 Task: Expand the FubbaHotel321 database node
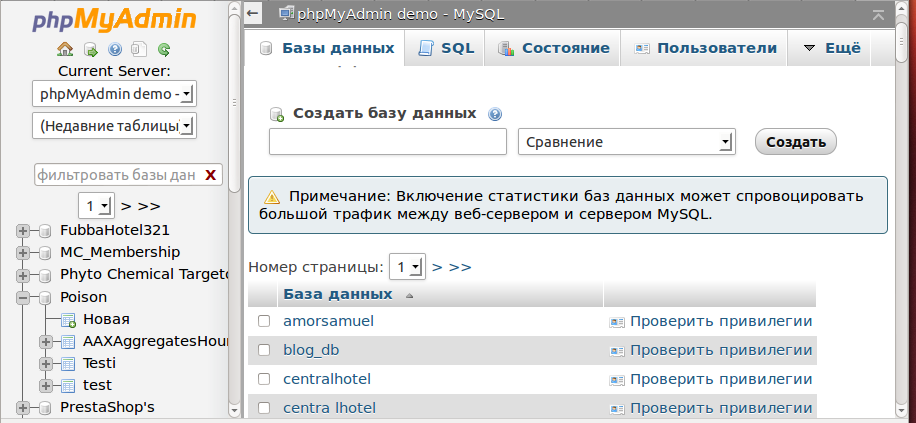[23, 230]
